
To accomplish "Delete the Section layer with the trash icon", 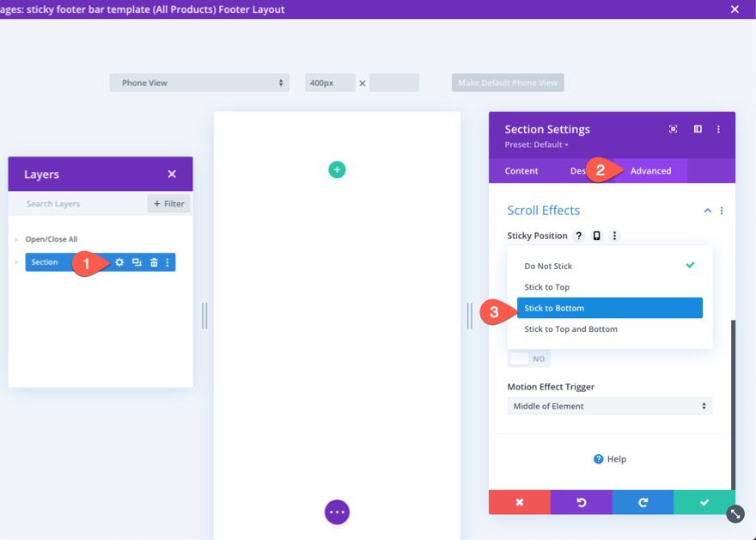I will tap(151, 262).
